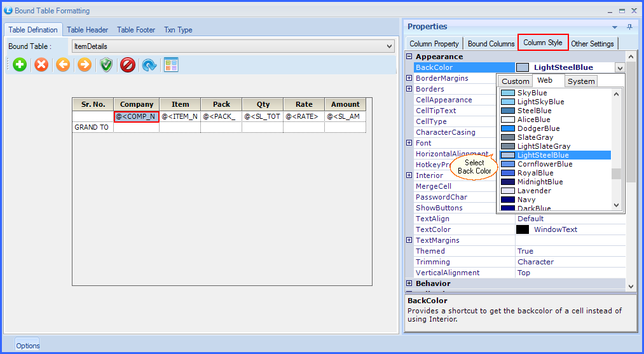This screenshot has width=644, height=354.
Task: Click the blue refresh arrow icon
Action: click(x=149, y=65)
